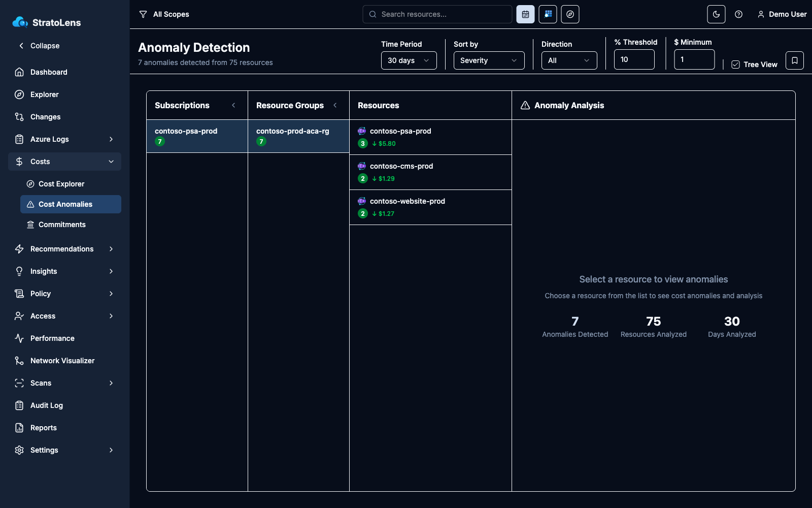Select the contoso-cms-prod resource

[x=430, y=172]
